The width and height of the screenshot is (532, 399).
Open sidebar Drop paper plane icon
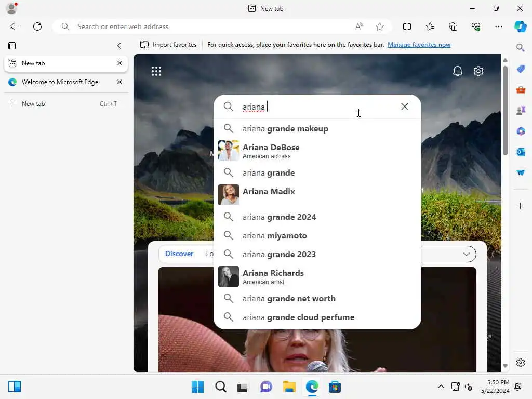(521, 172)
